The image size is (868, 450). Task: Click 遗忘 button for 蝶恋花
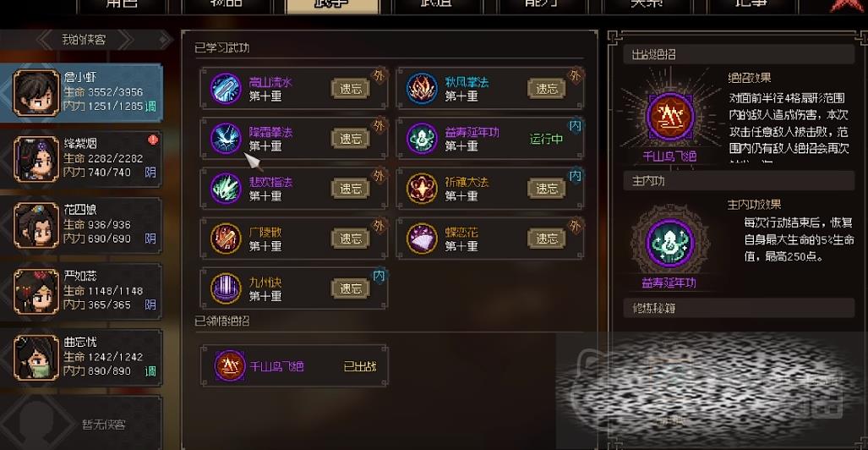546,239
